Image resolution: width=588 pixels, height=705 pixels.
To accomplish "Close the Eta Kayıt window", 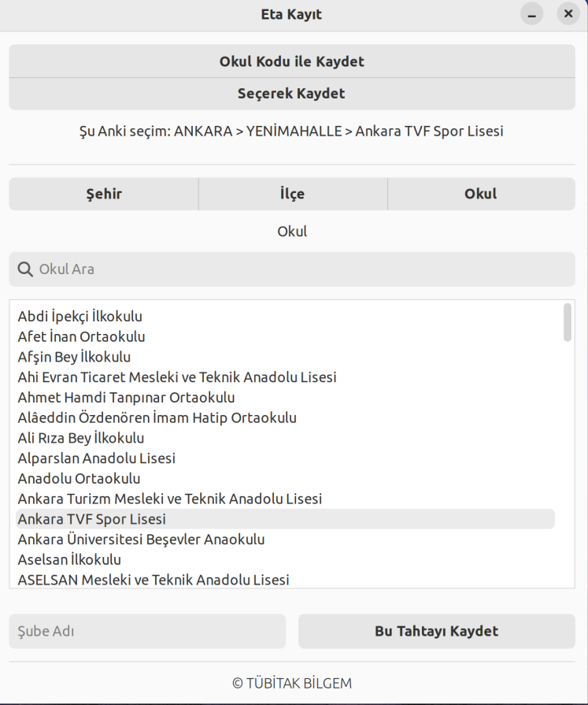I will point(568,15).
